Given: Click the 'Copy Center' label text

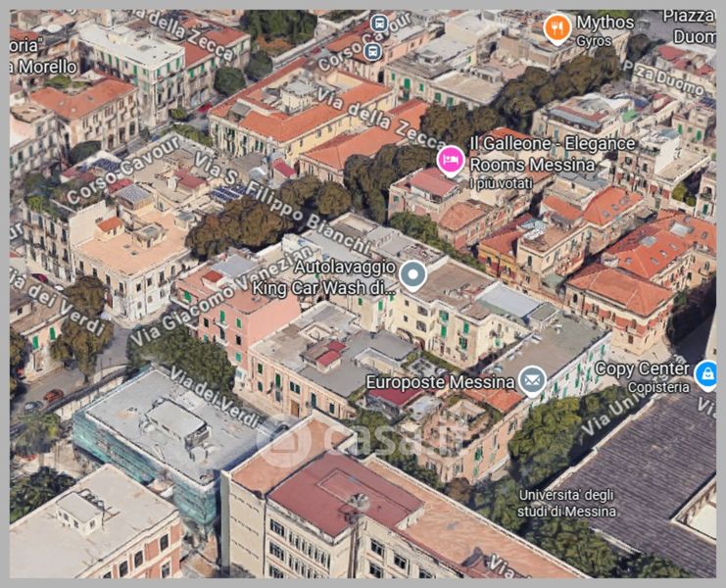Looking at the screenshot, I should [x=642, y=368].
